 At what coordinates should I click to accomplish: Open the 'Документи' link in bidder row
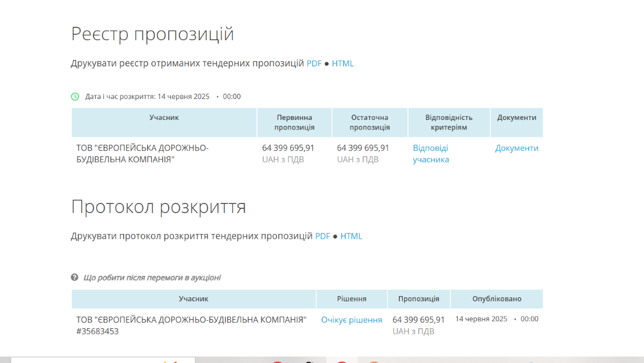[x=517, y=148]
